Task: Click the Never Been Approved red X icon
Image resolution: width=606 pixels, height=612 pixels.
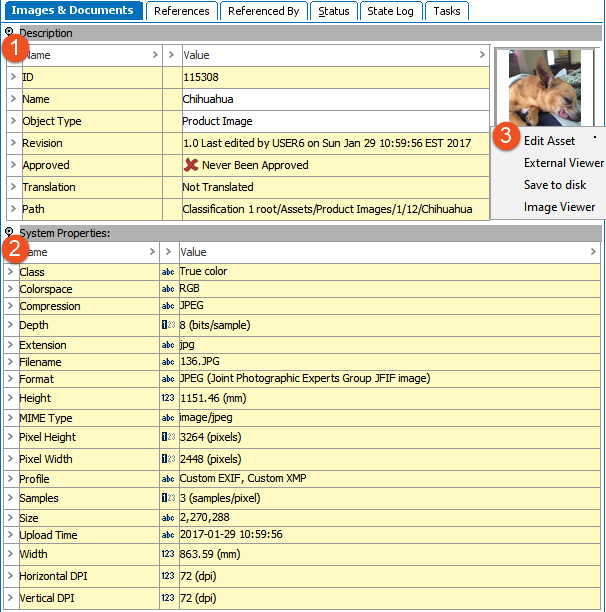Action: pos(191,165)
